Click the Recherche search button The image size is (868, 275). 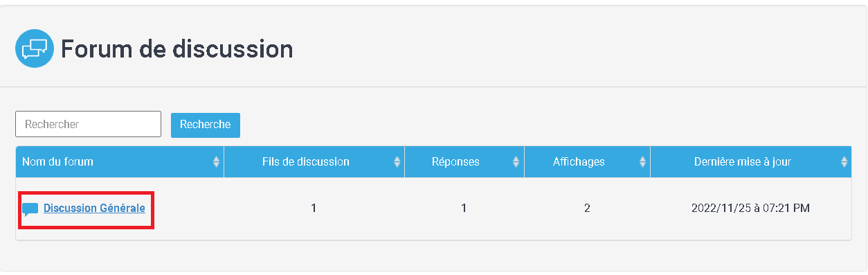coord(206,125)
